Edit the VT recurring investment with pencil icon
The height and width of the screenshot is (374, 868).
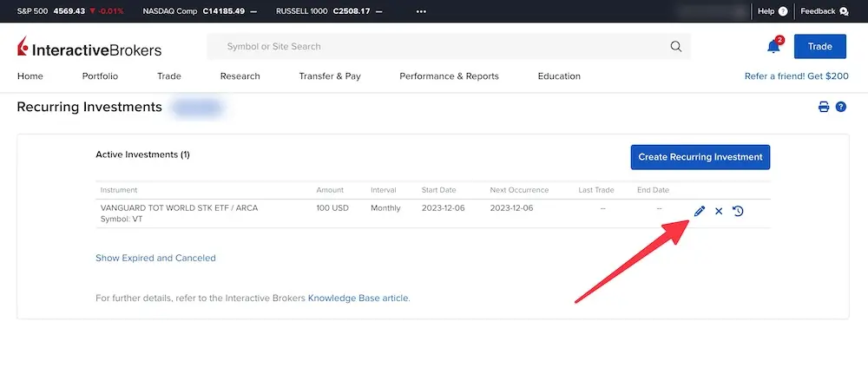pyautogui.click(x=699, y=211)
